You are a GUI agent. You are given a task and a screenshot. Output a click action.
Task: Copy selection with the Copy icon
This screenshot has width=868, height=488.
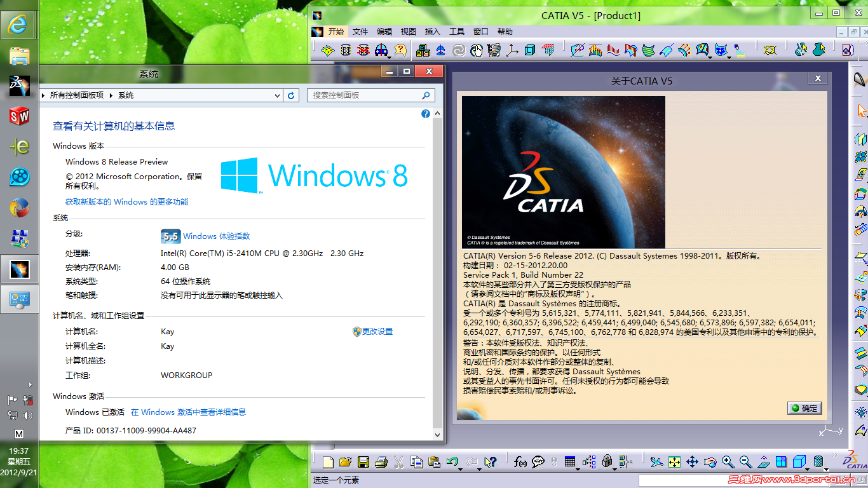coord(417,462)
